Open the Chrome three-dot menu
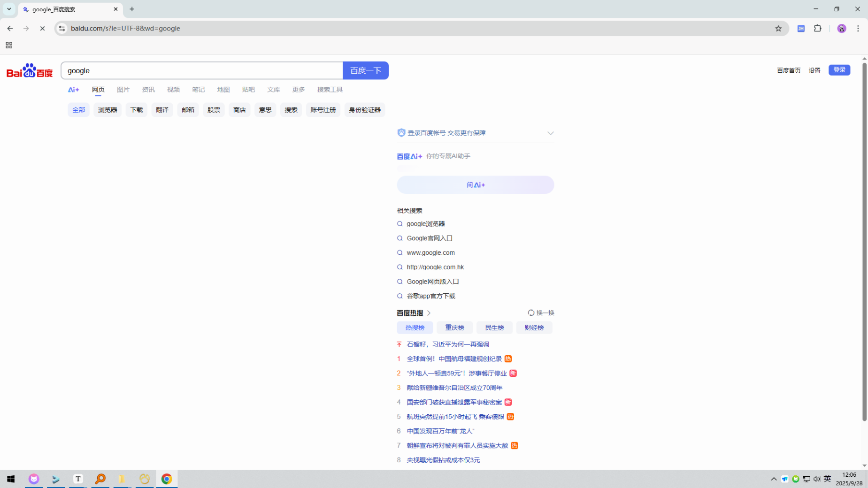868x488 pixels. pyautogui.click(x=858, y=29)
